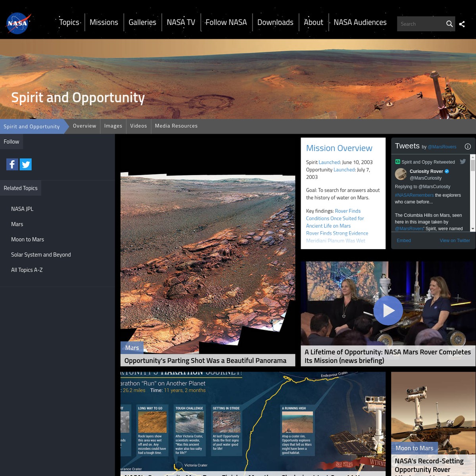Click the View on Twitter link
Screen dimensions: 476x476
455,241
